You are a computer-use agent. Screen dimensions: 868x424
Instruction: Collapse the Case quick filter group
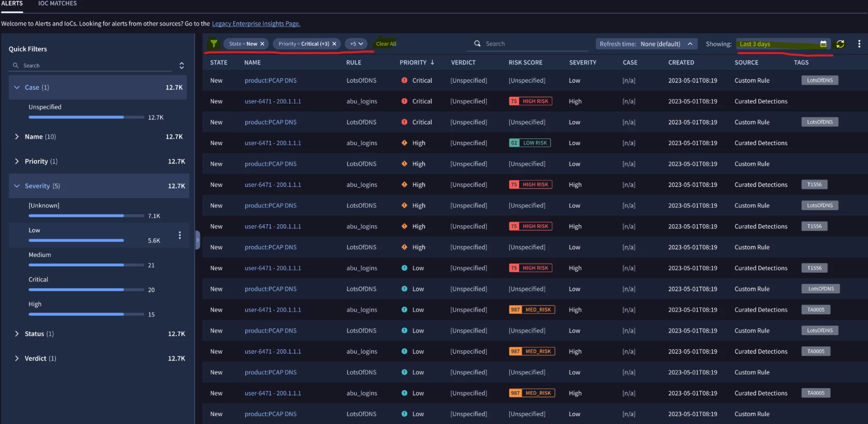[x=17, y=87]
